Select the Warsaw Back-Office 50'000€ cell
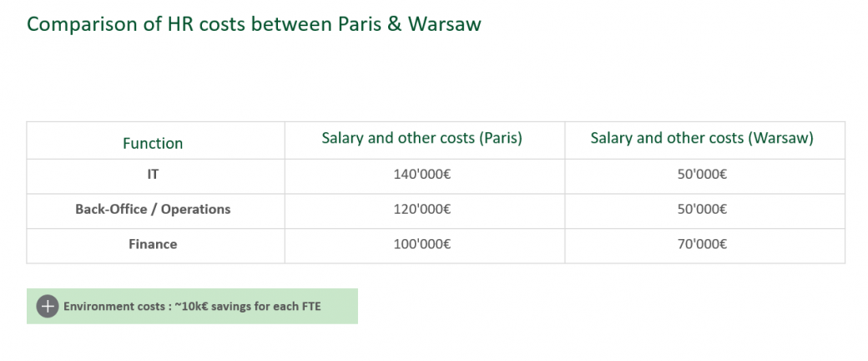 pos(702,209)
